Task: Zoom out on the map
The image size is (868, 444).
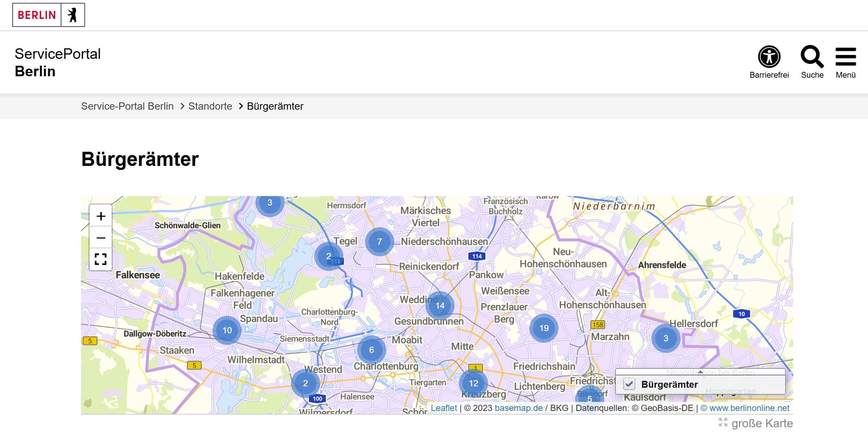Action: [x=101, y=238]
